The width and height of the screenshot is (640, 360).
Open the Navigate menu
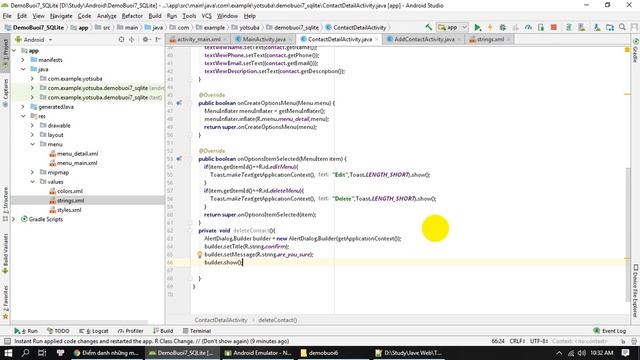61,16
